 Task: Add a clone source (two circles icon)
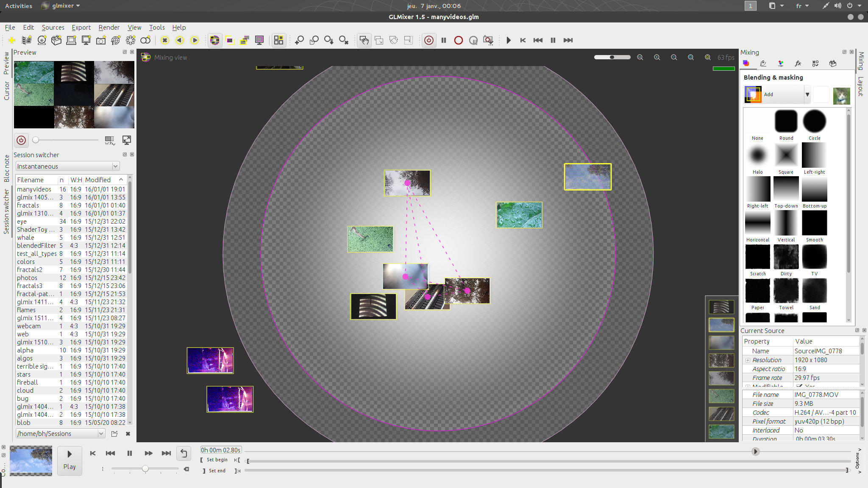[x=145, y=40]
